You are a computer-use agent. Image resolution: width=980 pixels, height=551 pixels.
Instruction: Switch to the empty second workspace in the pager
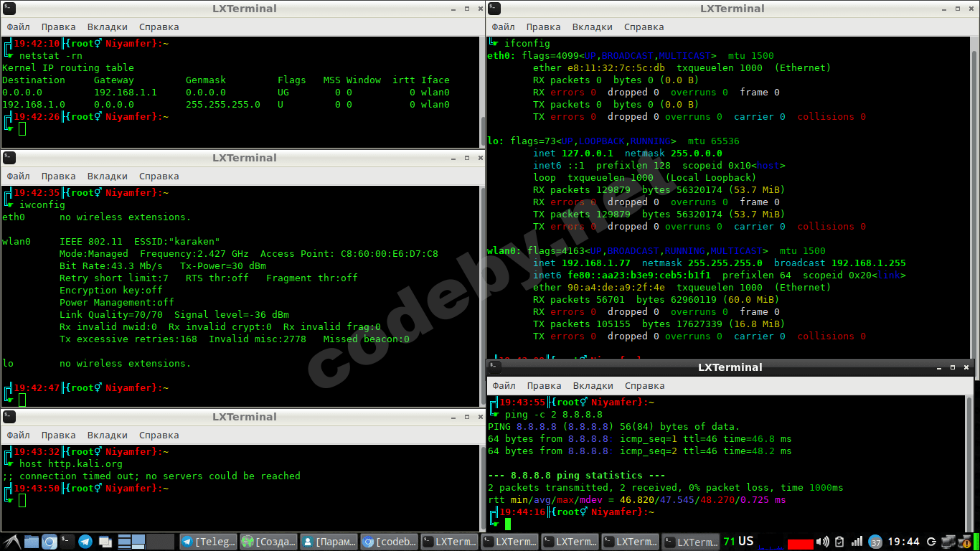(161, 542)
